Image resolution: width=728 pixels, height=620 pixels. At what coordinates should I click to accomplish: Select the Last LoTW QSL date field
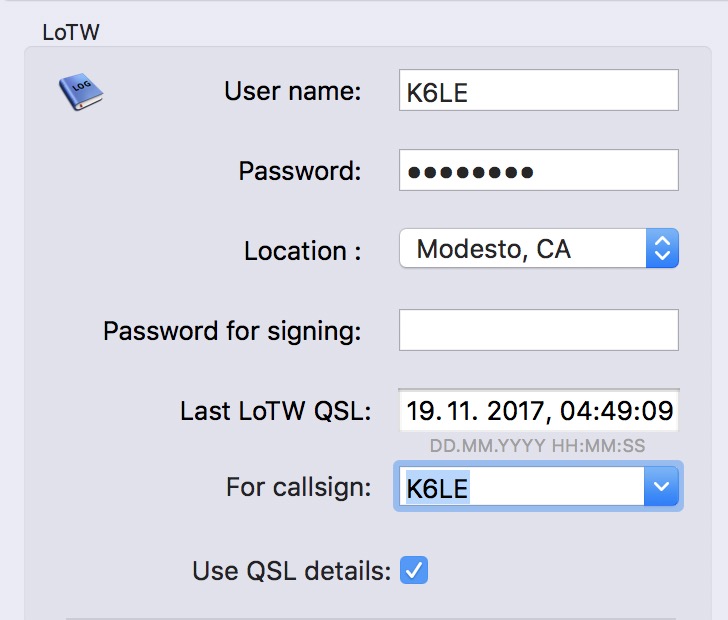(538, 410)
